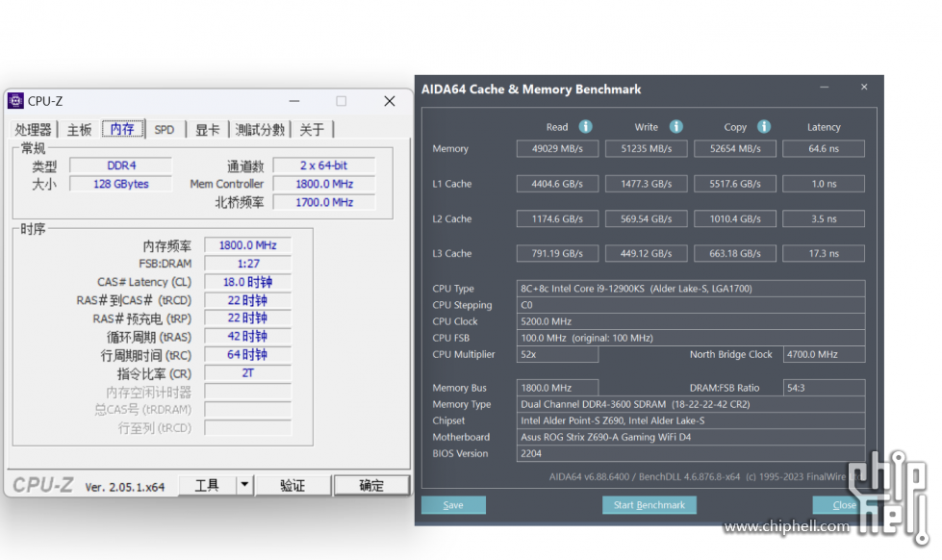
Task: Click L3 Cache Copy value 663.18 GB/s
Action: coord(735,254)
